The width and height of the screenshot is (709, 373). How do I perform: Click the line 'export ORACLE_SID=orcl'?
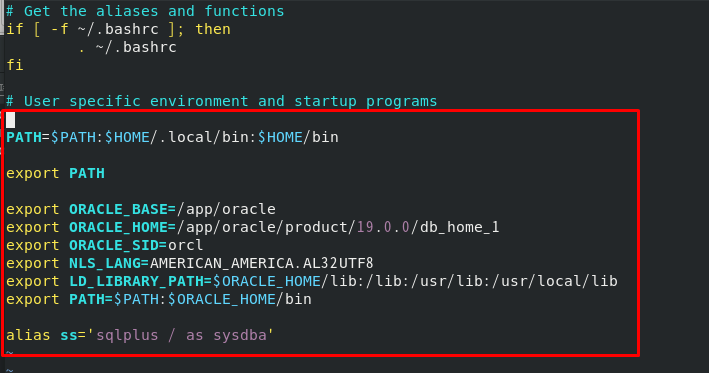click(x=104, y=245)
